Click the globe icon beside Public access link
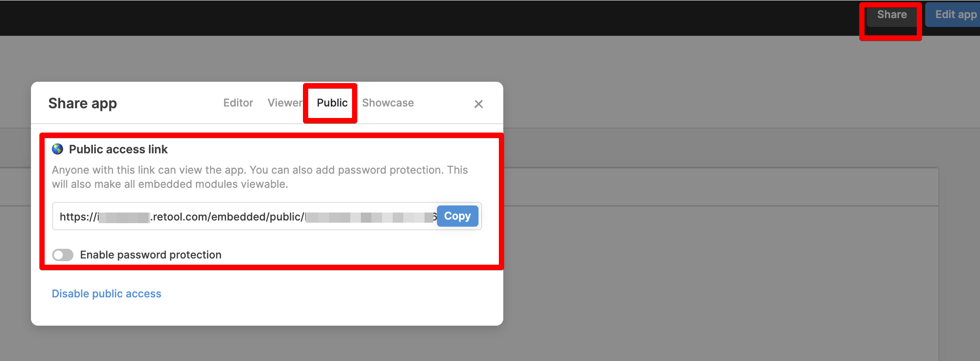 tap(57, 149)
